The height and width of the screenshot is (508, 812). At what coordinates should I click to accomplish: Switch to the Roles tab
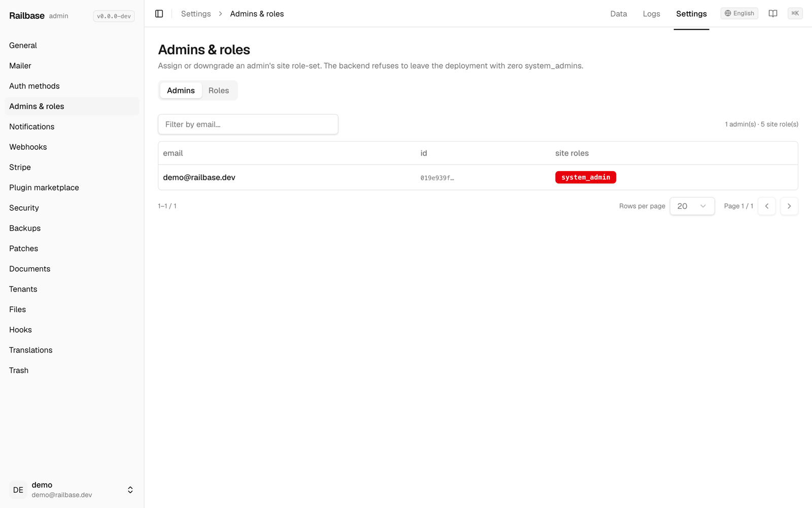click(219, 90)
